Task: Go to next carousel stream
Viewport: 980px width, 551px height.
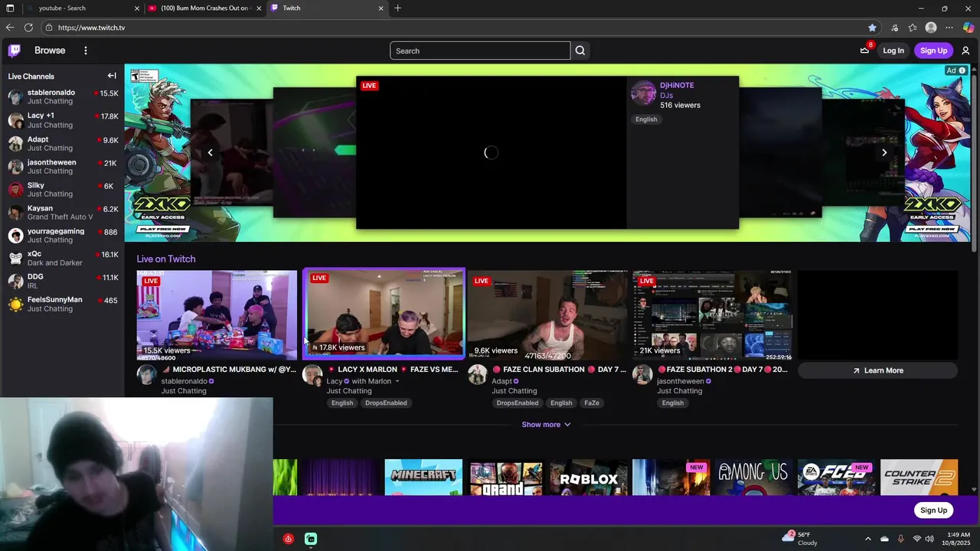Action: tap(884, 152)
